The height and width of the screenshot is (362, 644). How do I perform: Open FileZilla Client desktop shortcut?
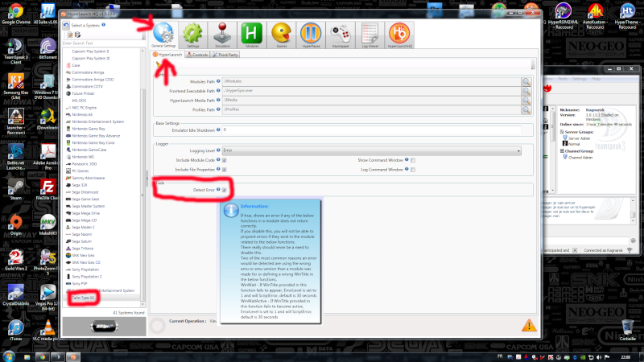coord(47,190)
